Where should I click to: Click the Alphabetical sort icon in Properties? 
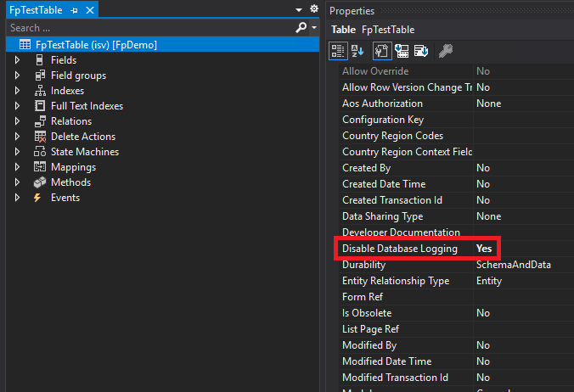[357, 51]
